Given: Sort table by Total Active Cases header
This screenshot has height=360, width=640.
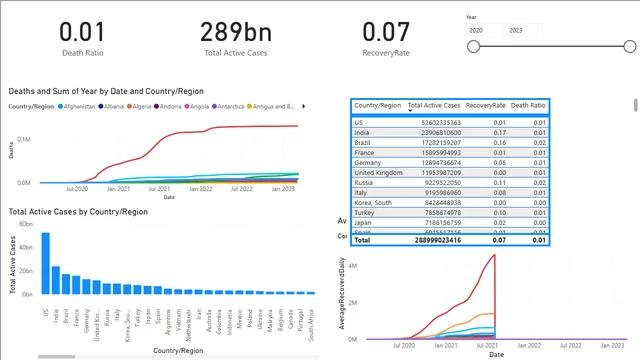Looking at the screenshot, I should (x=434, y=105).
